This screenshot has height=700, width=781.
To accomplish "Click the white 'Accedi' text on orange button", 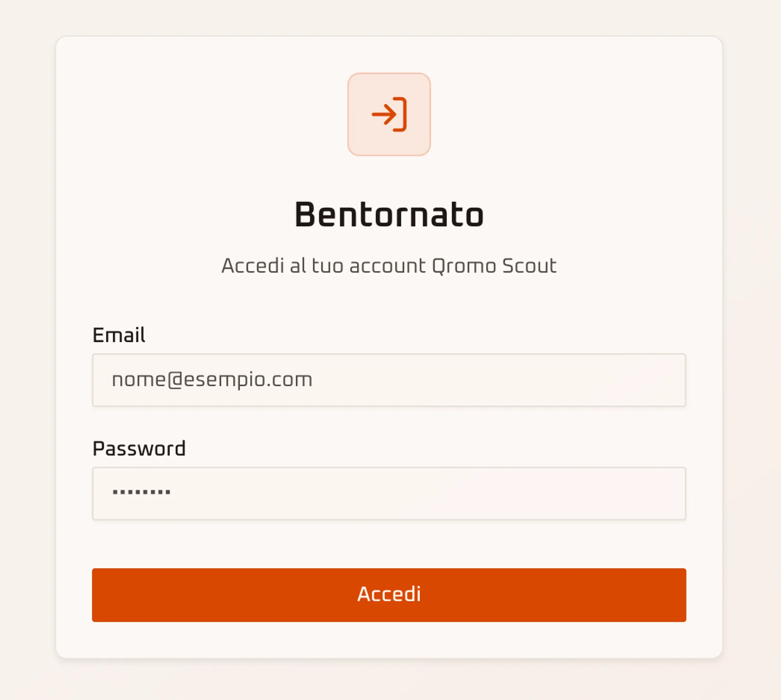I will [389, 594].
